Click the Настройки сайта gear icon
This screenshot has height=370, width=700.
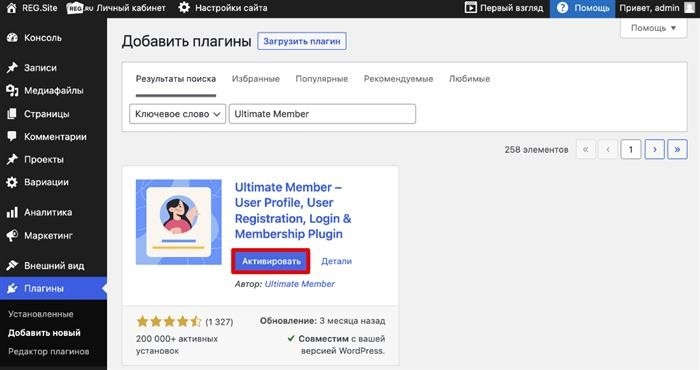click(x=184, y=8)
